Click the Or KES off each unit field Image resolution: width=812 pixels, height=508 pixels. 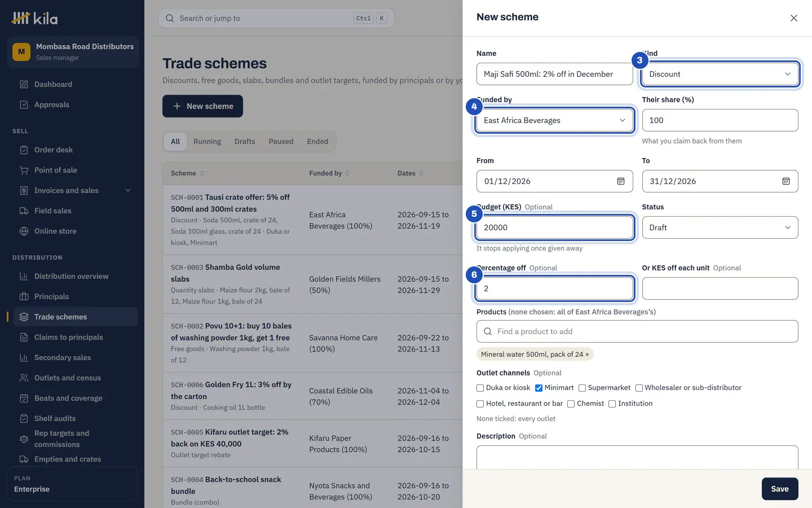720,288
